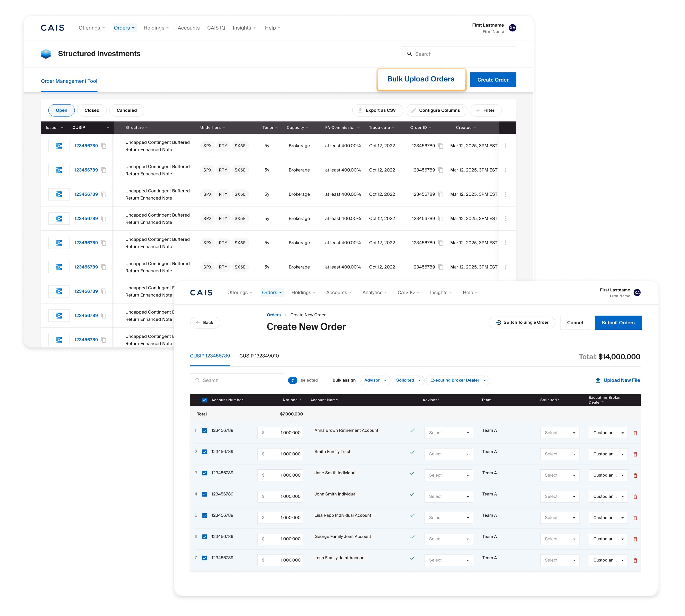Expand the Executing Broker Dealer bulk assign dropdown
This screenshot has height=616, width=685.
(x=458, y=380)
